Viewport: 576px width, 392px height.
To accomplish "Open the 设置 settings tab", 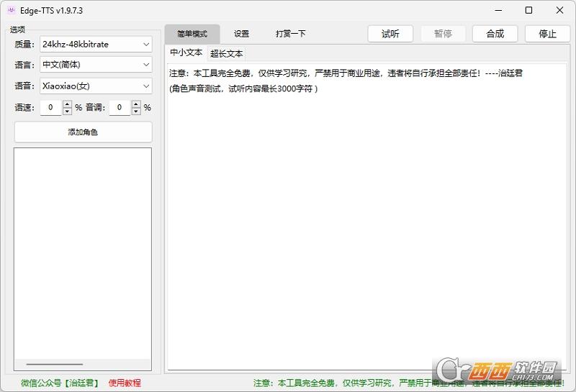I will coord(241,34).
